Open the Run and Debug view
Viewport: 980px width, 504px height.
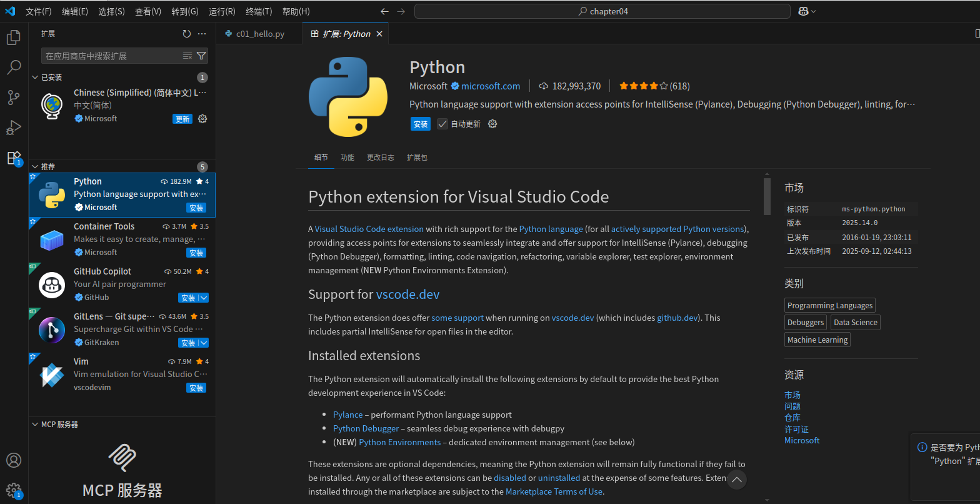(x=14, y=128)
